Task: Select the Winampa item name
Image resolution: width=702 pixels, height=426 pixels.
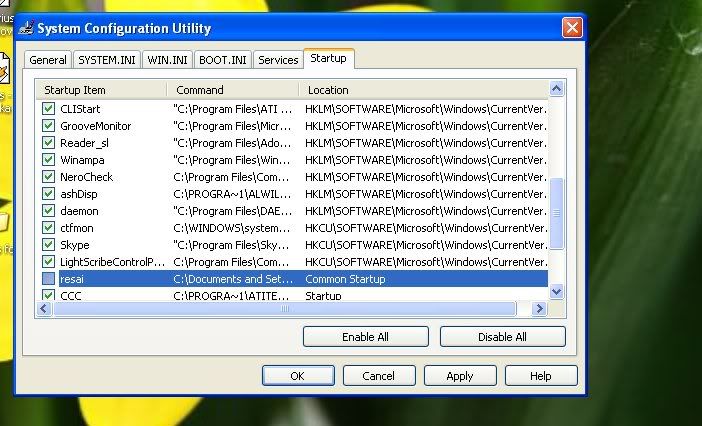Action: click(82, 160)
